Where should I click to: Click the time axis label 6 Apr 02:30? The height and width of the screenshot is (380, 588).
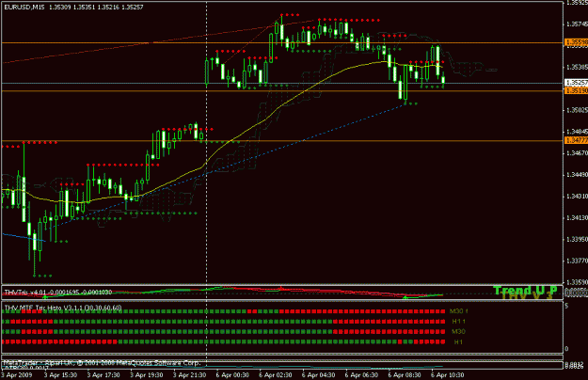276,374
